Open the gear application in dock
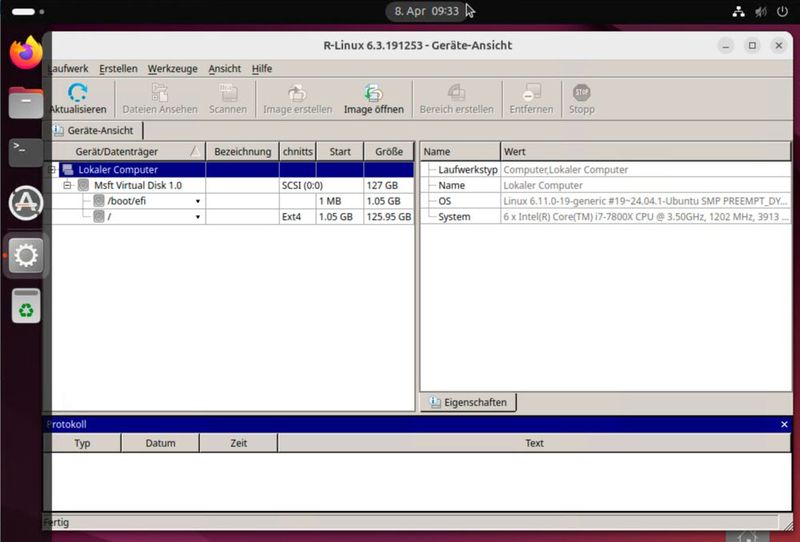The width and height of the screenshot is (800, 542). tap(26, 255)
